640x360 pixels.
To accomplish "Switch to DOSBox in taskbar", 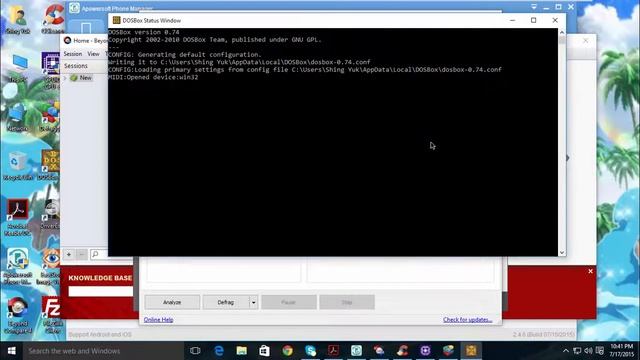I will click(471, 351).
